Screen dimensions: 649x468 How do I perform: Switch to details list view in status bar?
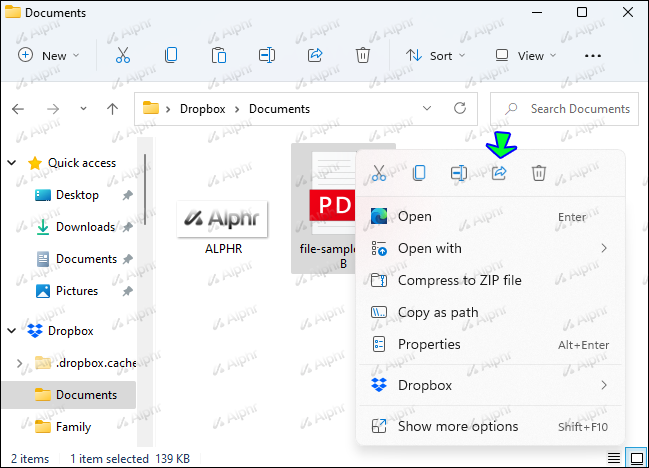click(x=613, y=458)
